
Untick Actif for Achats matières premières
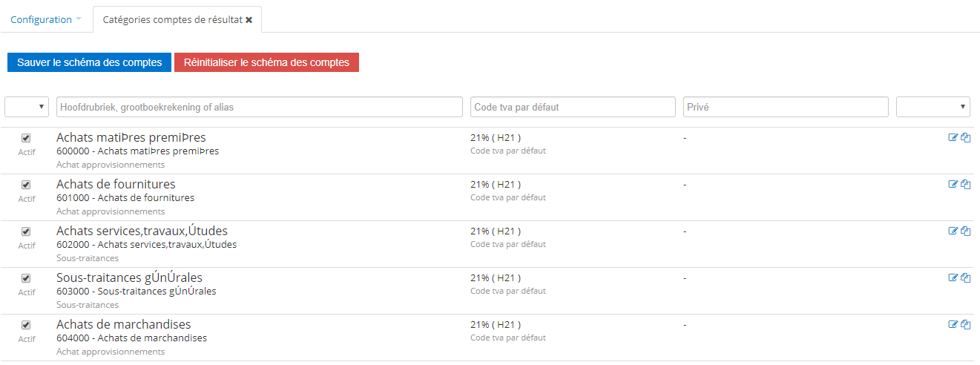click(x=26, y=138)
